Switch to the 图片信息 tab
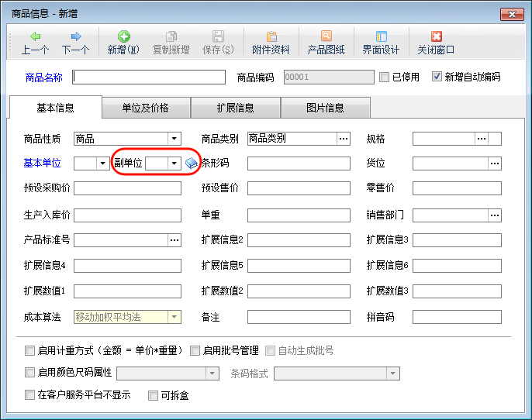532x420 pixels. coord(324,108)
